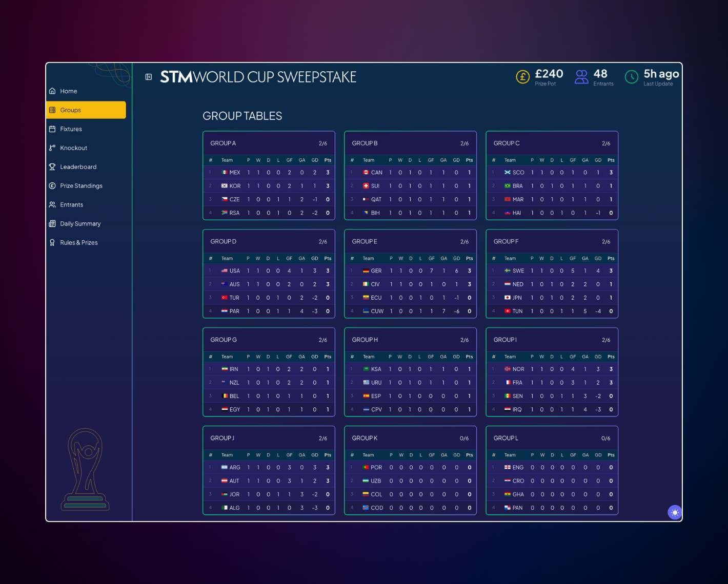Select the NED team row

(552, 284)
